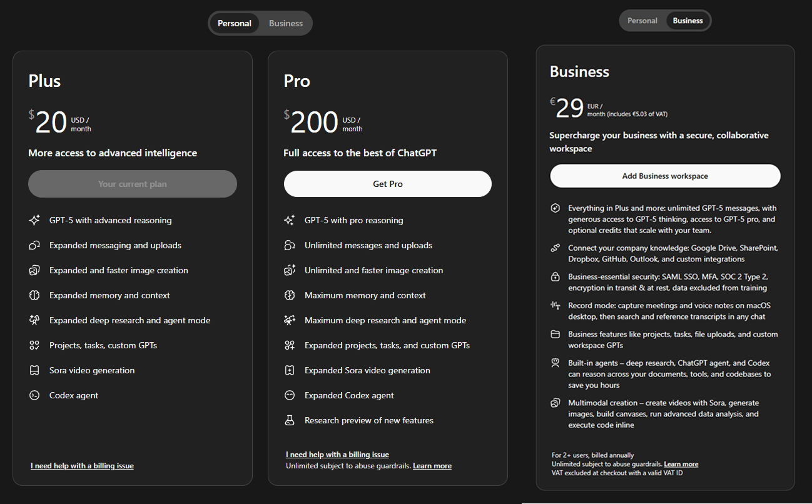Viewport: 812px width, 504px height.
Task: Click the waveform icon next to Record mode
Action: (x=555, y=306)
